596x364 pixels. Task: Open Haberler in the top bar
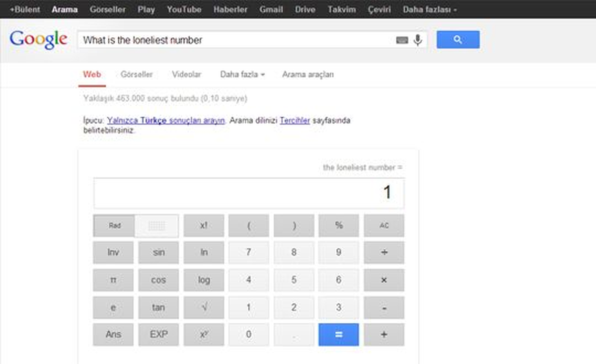pyautogui.click(x=230, y=9)
